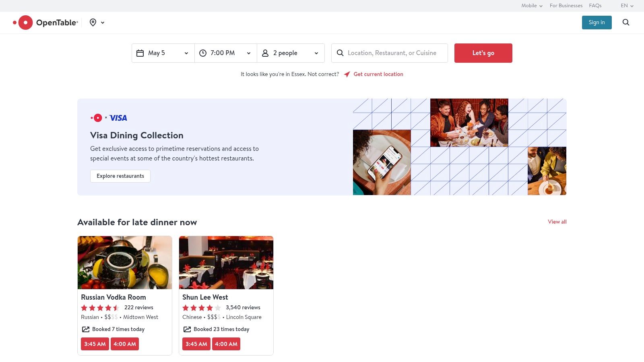The width and height of the screenshot is (644, 362).
Task: Click Get current location link
Action: pos(378,74)
